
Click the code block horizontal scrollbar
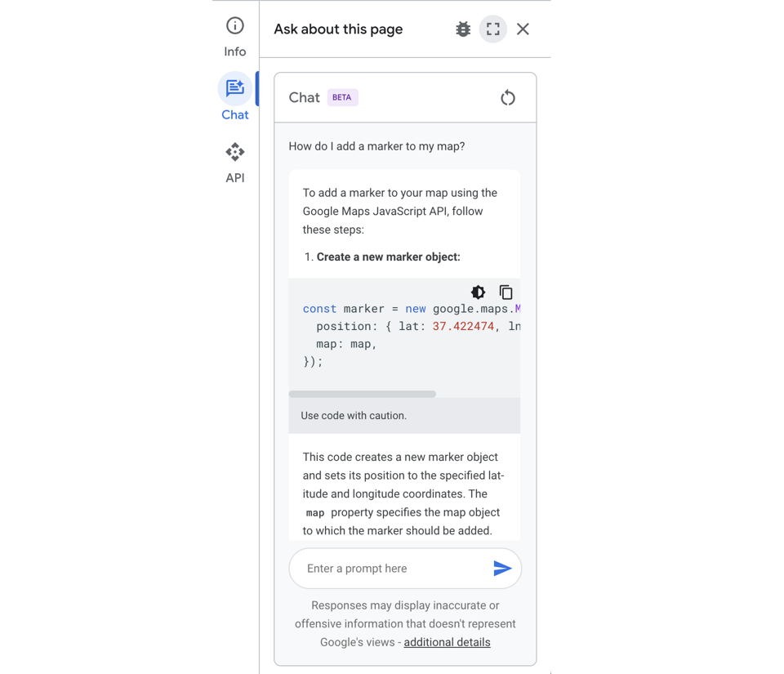coord(362,394)
